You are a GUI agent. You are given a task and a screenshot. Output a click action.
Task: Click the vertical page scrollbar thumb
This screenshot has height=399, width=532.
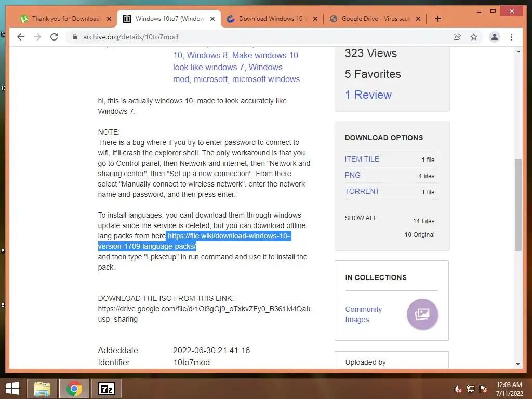(518, 205)
